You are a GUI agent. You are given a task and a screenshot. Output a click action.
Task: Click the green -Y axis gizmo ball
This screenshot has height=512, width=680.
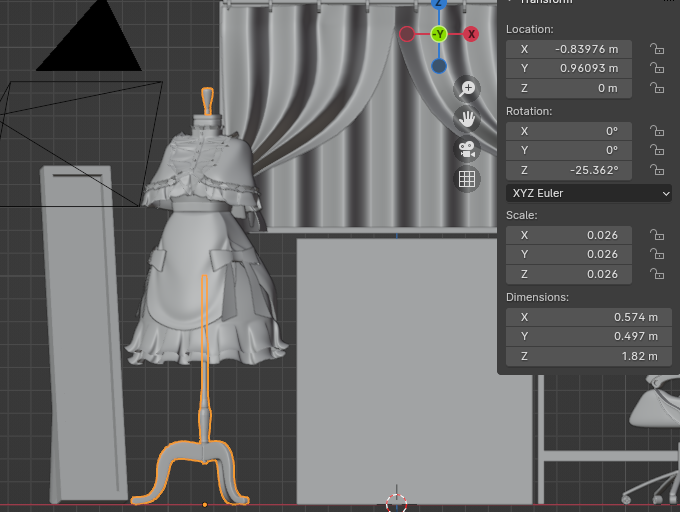pyautogui.click(x=439, y=34)
